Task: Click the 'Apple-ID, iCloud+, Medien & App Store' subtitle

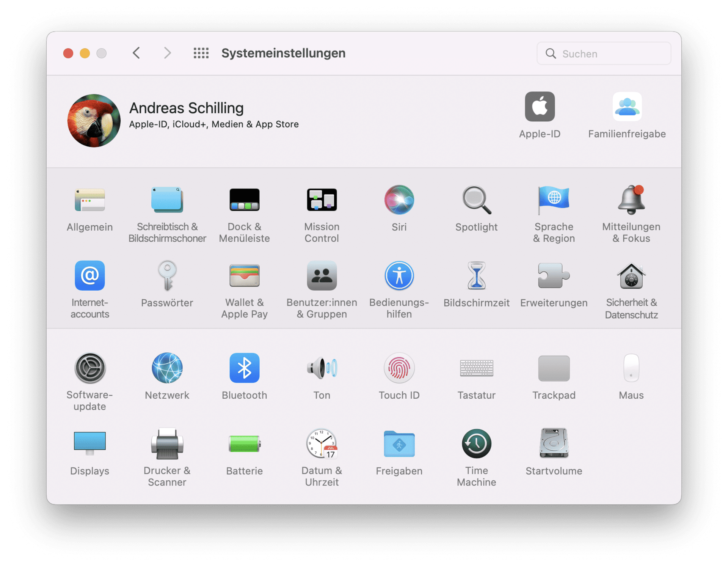Action: [x=214, y=124]
